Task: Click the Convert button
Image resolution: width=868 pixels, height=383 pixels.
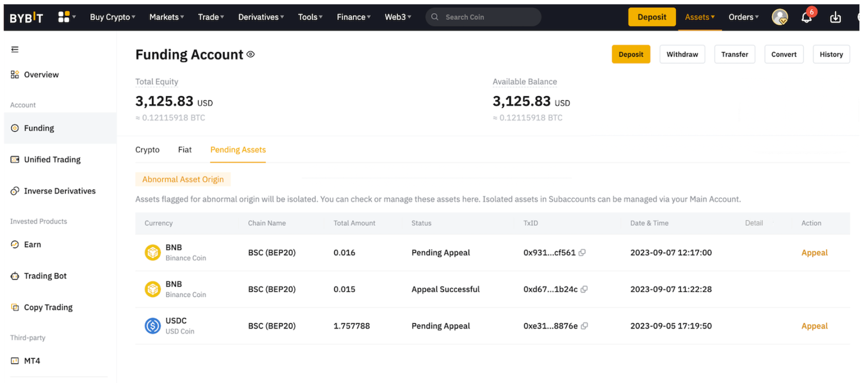Action: (x=783, y=55)
